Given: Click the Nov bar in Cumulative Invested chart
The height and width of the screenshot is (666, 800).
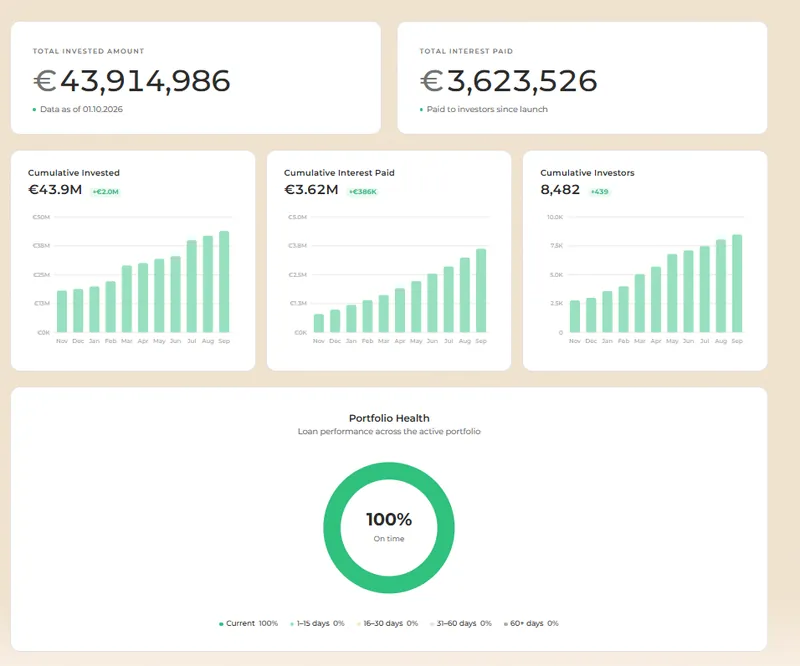Looking at the screenshot, I should pyautogui.click(x=62, y=311).
